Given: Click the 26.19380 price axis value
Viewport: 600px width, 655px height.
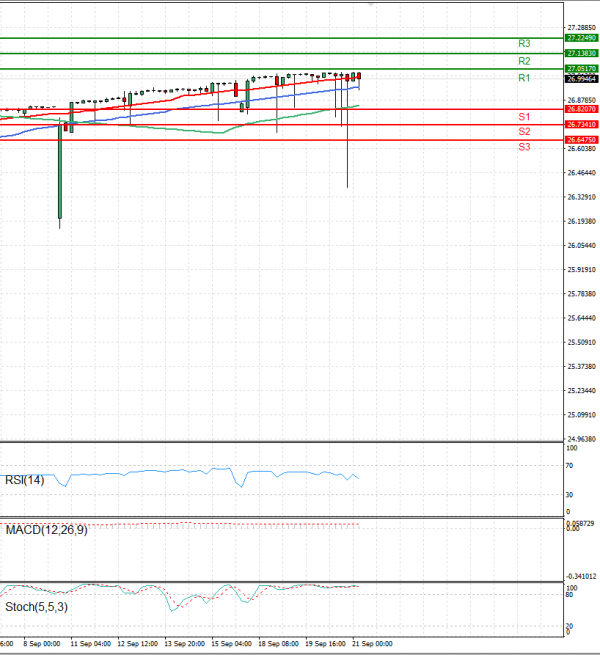Looking at the screenshot, I should [581, 221].
